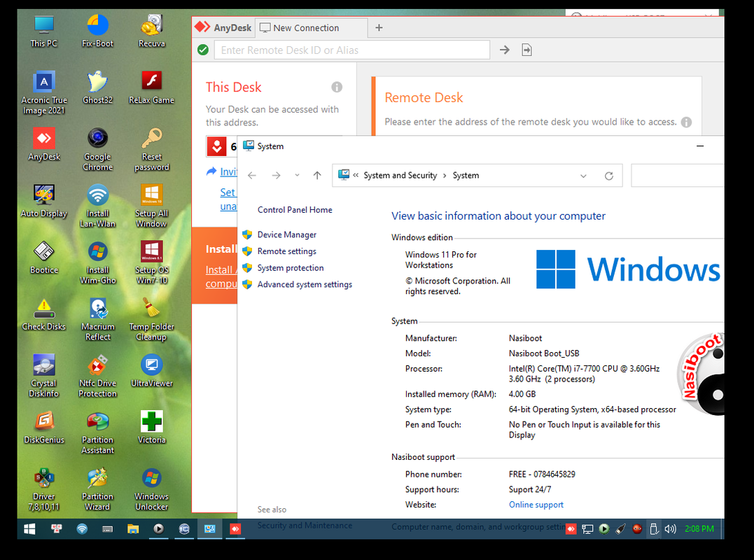
Task: Open Recuva recovery desktop icon
Action: click(151, 31)
